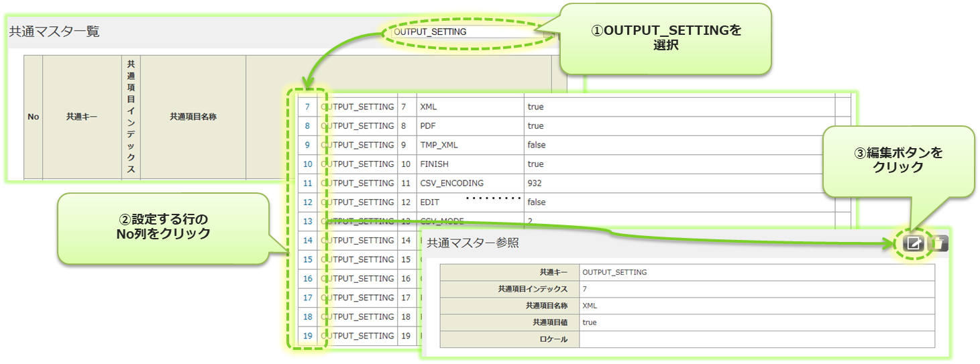Click the 共通項目名称 column header
This screenshot has width=980, height=364.
click(x=193, y=117)
